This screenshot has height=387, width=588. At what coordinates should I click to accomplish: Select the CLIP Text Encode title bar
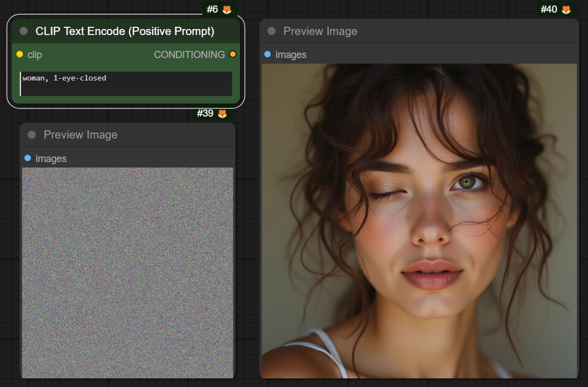click(x=126, y=31)
